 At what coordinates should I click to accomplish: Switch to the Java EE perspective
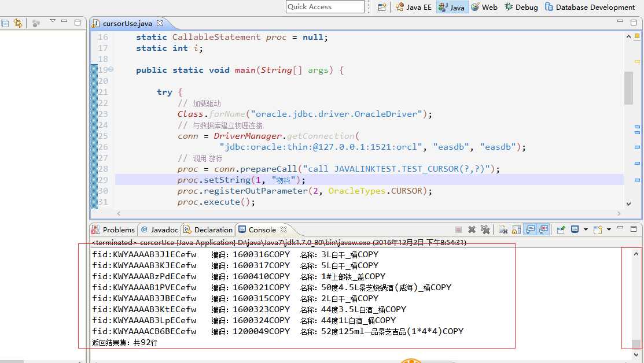click(414, 7)
